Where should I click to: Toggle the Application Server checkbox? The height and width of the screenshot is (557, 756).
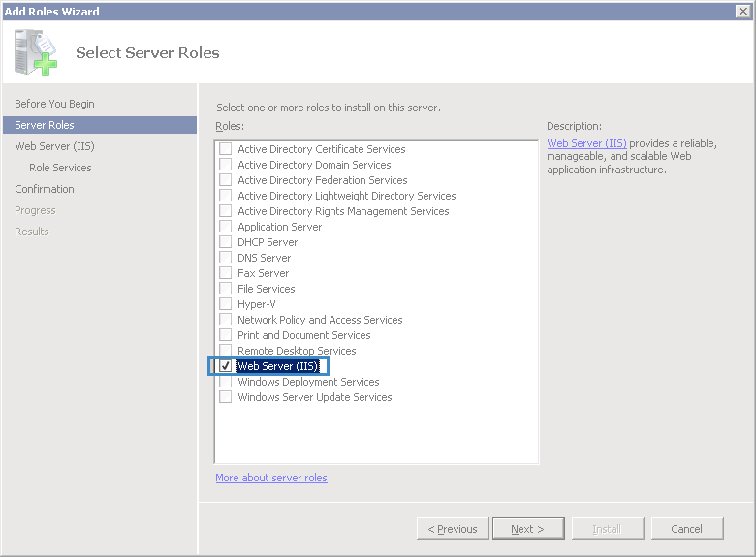click(226, 227)
